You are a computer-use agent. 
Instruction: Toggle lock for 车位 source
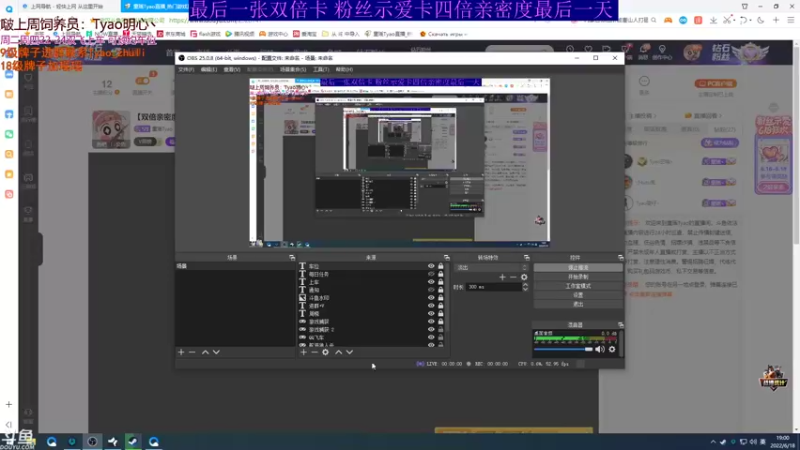click(441, 266)
